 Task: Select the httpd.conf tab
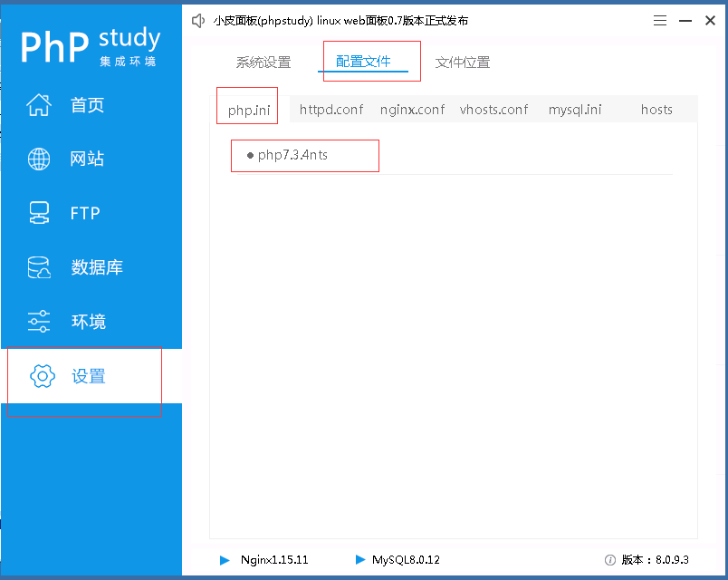331,110
